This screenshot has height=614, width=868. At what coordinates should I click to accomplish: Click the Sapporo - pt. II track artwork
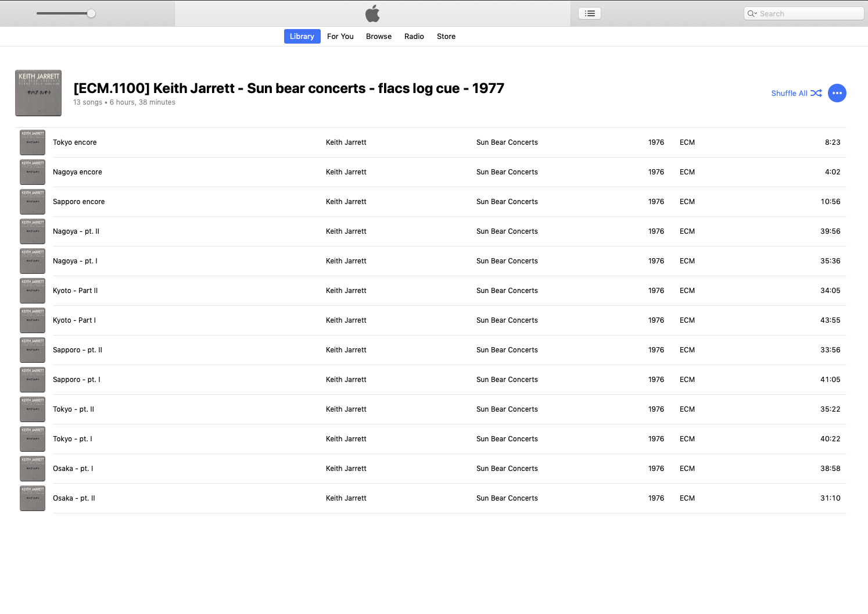tap(33, 350)
